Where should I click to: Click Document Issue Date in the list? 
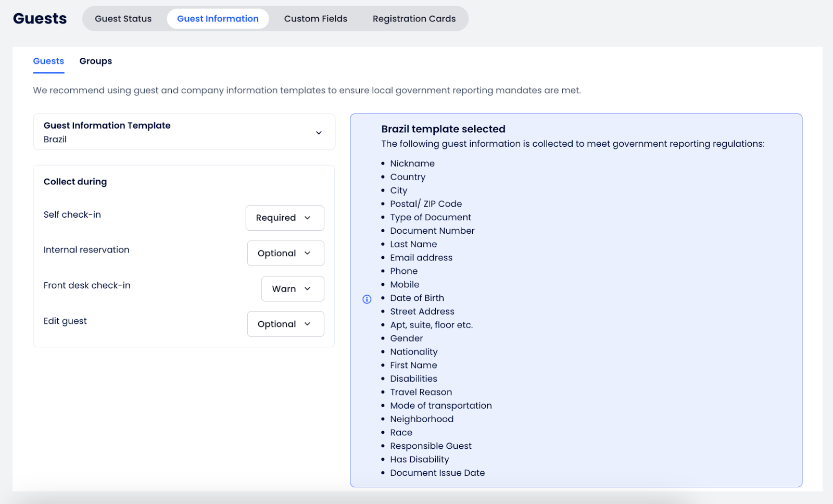click(x=437, y=473)
